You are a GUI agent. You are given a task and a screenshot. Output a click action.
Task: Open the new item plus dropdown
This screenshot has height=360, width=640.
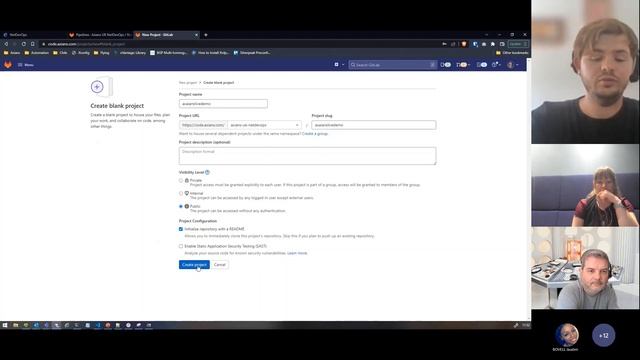point(339,64)
